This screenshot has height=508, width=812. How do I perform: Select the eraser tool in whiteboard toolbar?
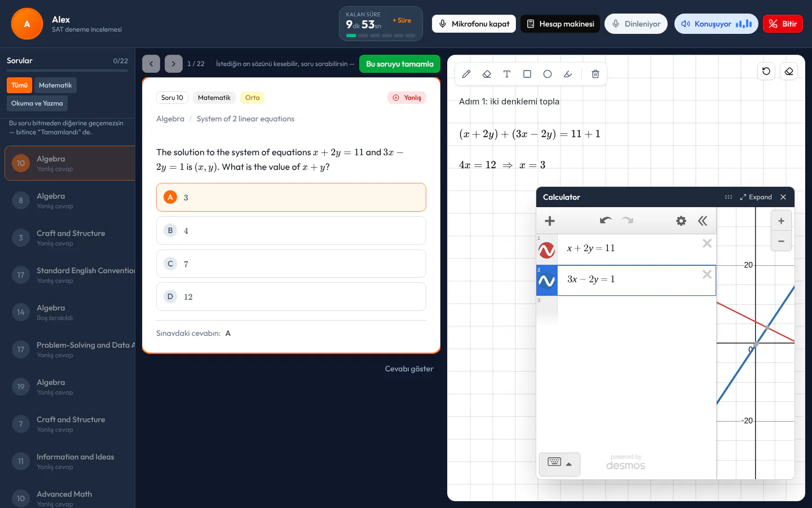pyautogui.click(x=487, y=74)
